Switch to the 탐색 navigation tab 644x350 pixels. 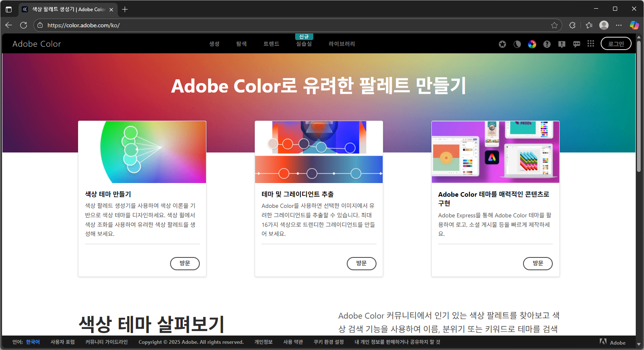(x=241, y=43)
